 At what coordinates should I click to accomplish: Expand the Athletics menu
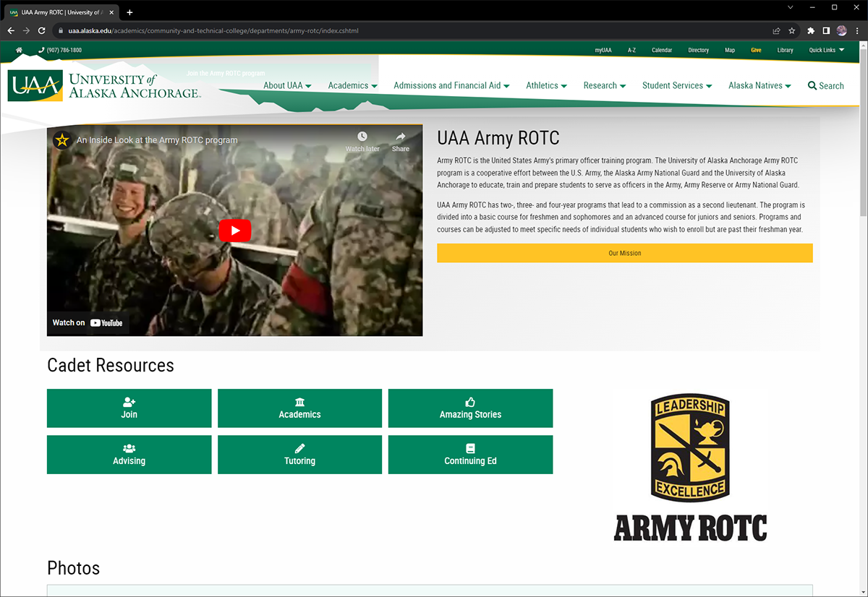click(x=546, y=85)
